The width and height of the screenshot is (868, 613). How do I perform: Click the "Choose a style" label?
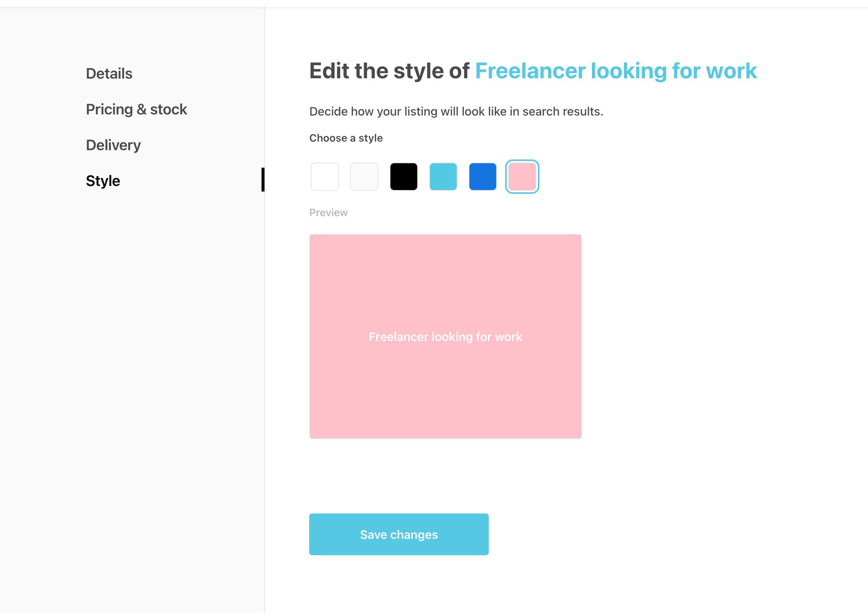click(x=346, y=138)
